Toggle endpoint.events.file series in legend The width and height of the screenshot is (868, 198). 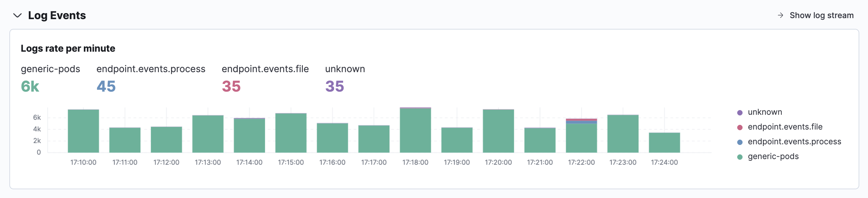coord(785,127)
